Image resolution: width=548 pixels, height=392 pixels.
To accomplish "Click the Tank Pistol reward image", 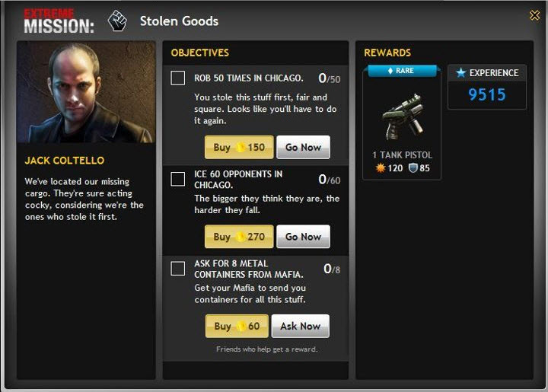I will tap(403, 116).
